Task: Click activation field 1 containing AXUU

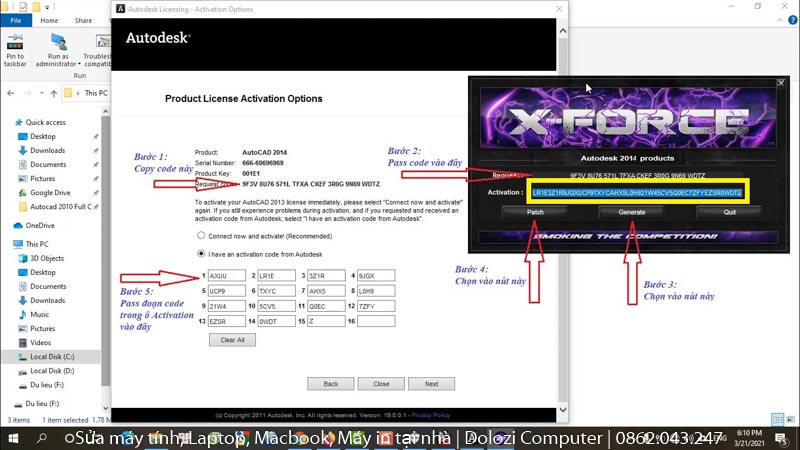Action: [x=227, y=276]
